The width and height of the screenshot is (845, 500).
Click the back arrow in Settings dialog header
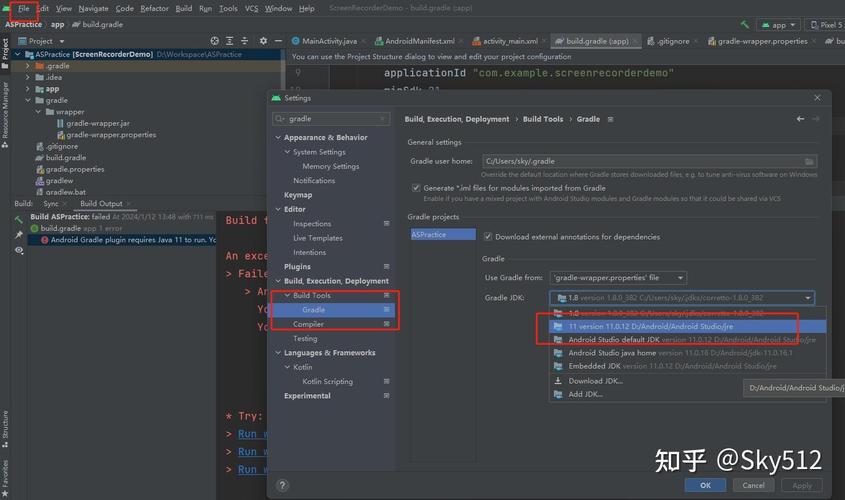coord(800,119)
